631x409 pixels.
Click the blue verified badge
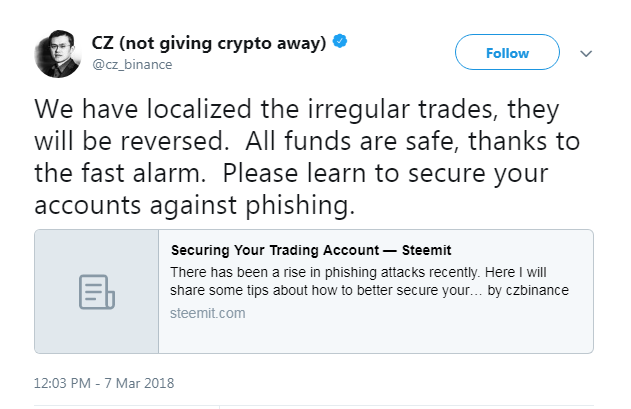pos(340,42)
